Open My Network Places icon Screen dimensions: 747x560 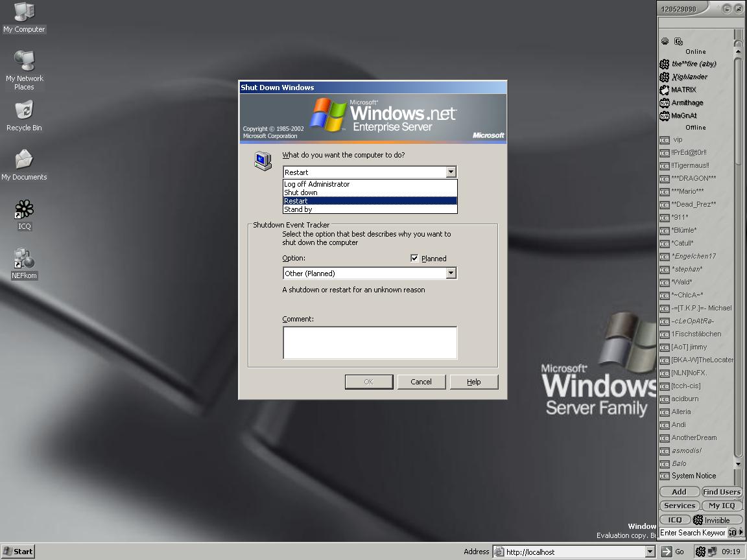(24, 62)
